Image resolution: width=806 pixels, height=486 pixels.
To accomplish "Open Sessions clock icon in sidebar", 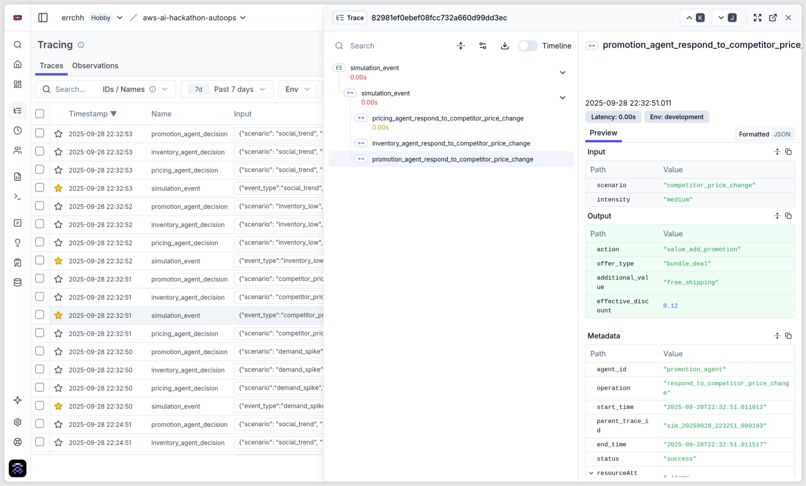I will (17, 130).
